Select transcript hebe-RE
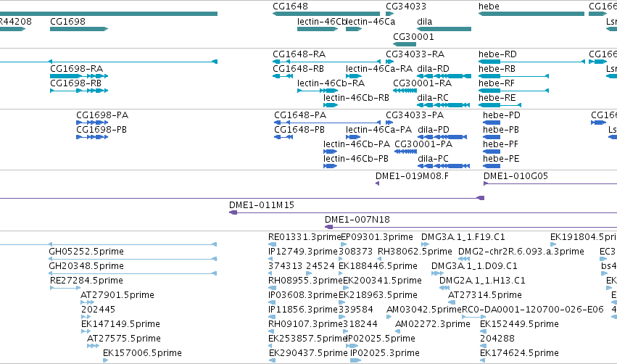The image size is (617, 364). tap(497, 98)
